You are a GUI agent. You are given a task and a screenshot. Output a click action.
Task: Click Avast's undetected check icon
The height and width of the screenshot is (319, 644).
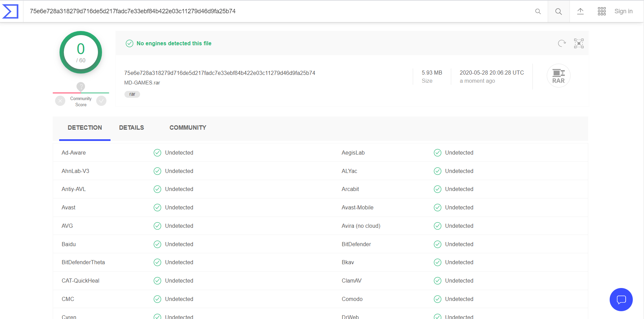(157, 207)
